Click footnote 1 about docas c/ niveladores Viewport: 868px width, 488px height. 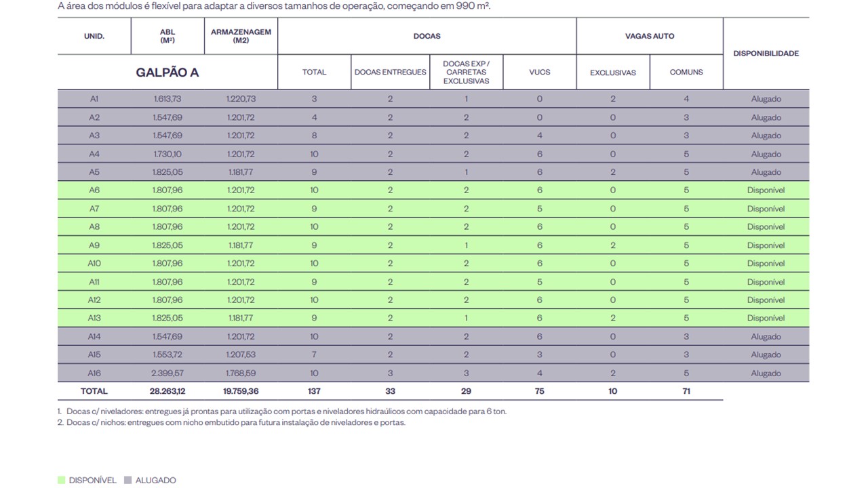pos(285,411)
